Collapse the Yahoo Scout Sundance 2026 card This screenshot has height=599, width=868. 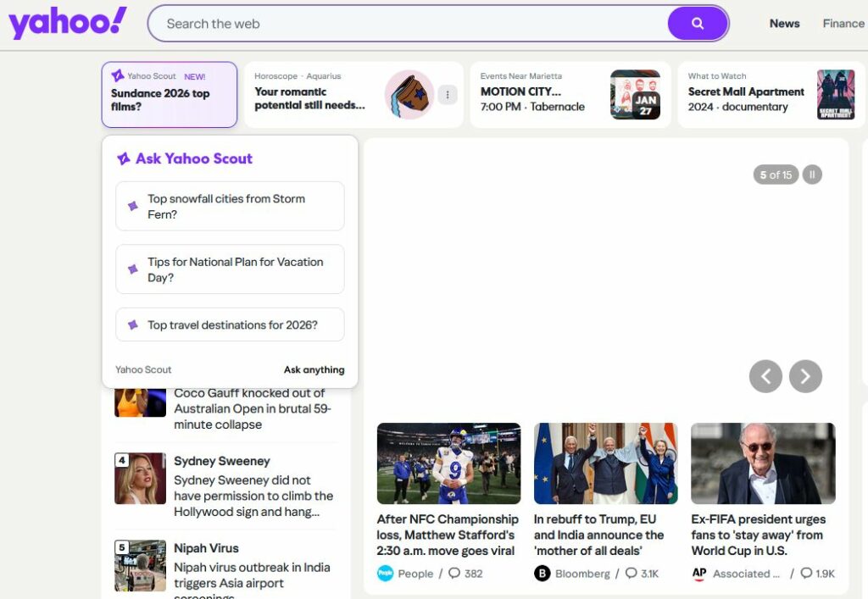[169, 94]
